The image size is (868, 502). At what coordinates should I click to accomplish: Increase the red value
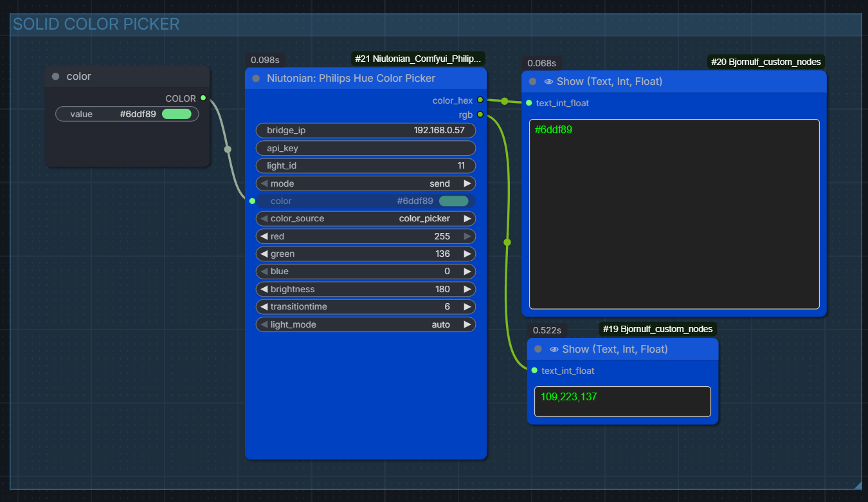(467, 236)
